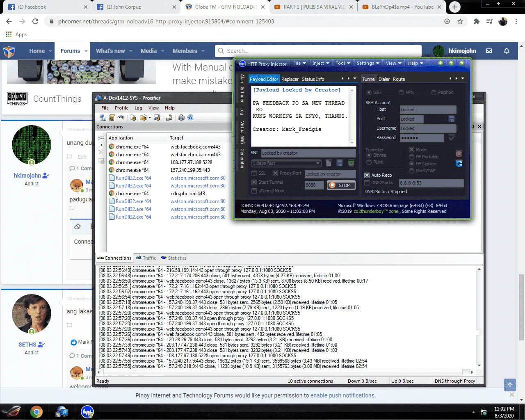The width and height of the screenshot is (525, 420).
Task: Open the notifications bell in forum header
Action: (507, 51)
